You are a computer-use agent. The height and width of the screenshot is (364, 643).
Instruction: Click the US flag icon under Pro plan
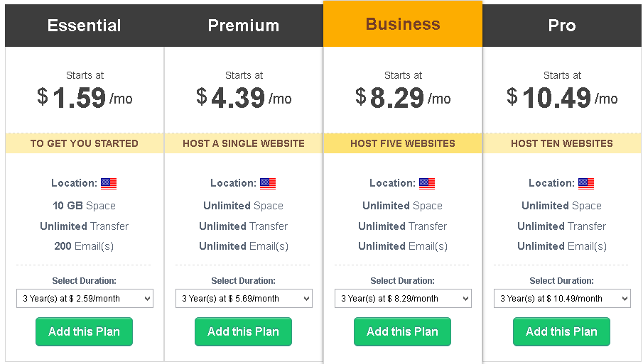coord(586,184)
